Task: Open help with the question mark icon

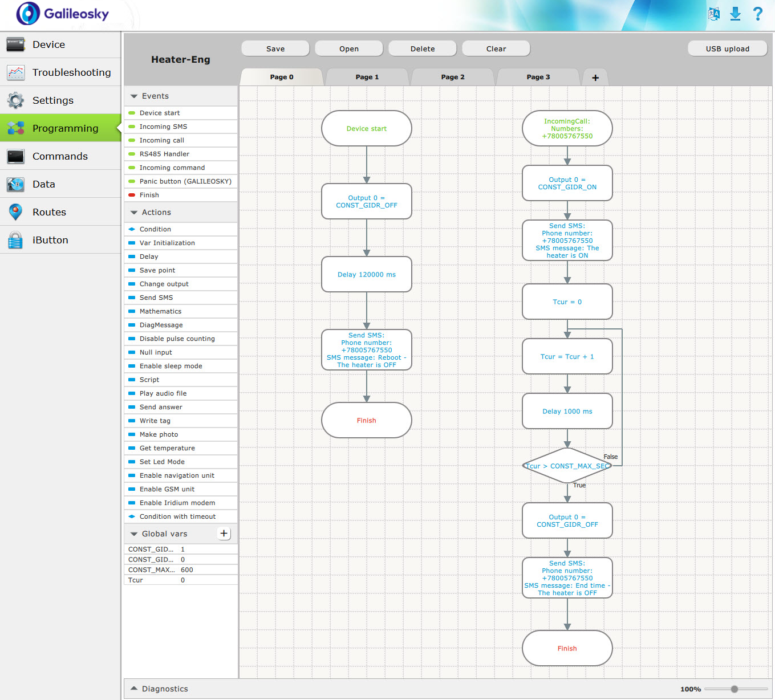Action: [758, 14]
